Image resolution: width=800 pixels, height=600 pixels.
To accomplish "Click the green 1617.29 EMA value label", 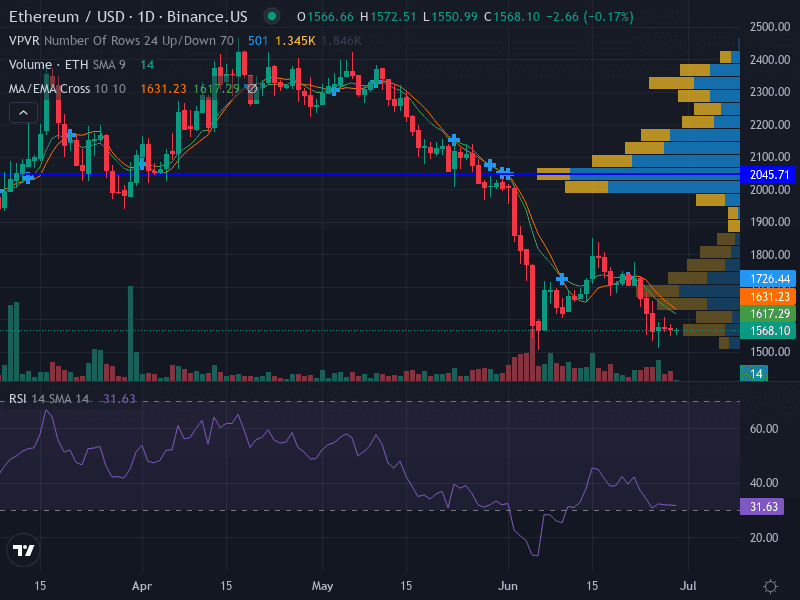I will click(x=769, y=313).
